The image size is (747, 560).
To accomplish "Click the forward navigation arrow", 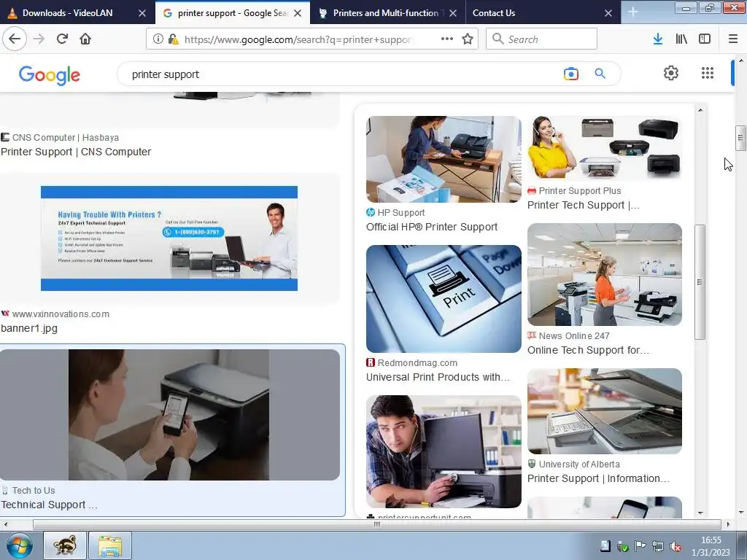I will tap(39, 39).
